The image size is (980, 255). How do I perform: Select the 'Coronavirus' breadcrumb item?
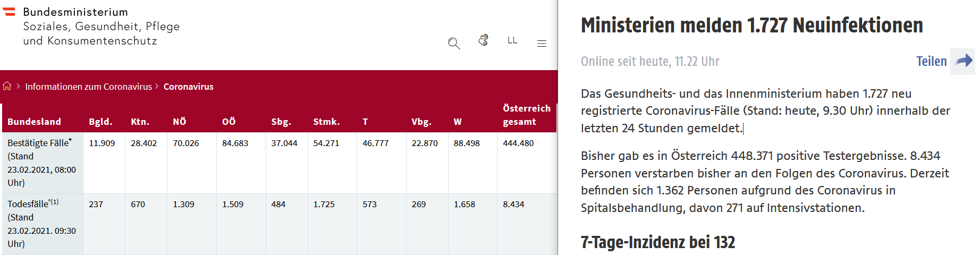189,87
